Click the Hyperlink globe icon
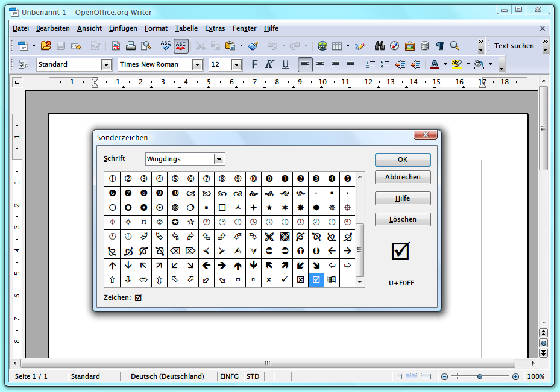This screenshot has width=560, height=392. (x=322, y=46)
